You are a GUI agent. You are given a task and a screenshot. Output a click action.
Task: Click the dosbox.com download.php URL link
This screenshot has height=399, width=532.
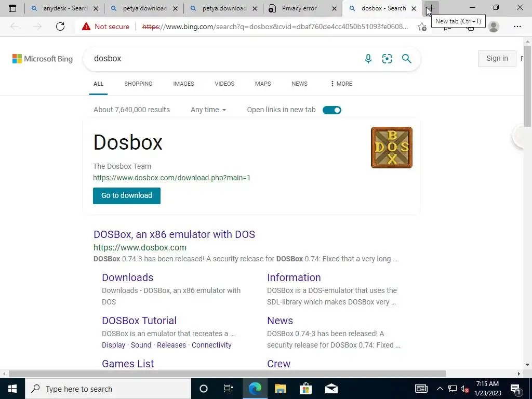[x=171, y=178]
